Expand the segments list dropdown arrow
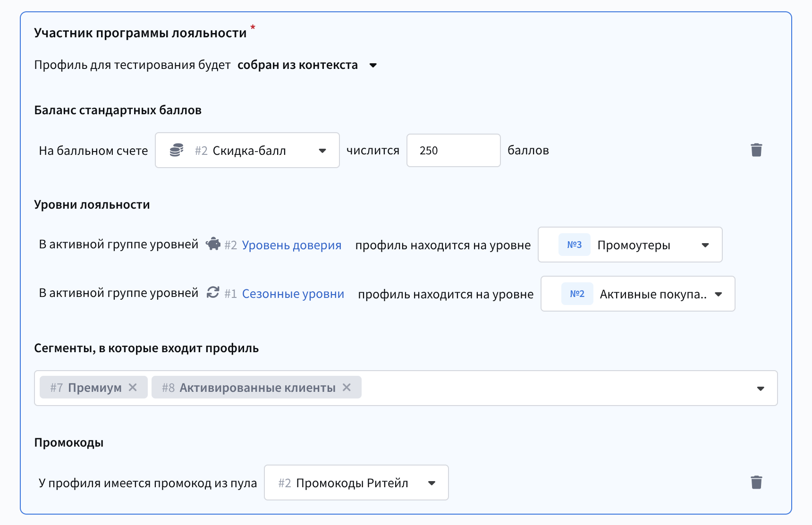The height and width of the screenshot is (525, 812). tap(760, 389)
